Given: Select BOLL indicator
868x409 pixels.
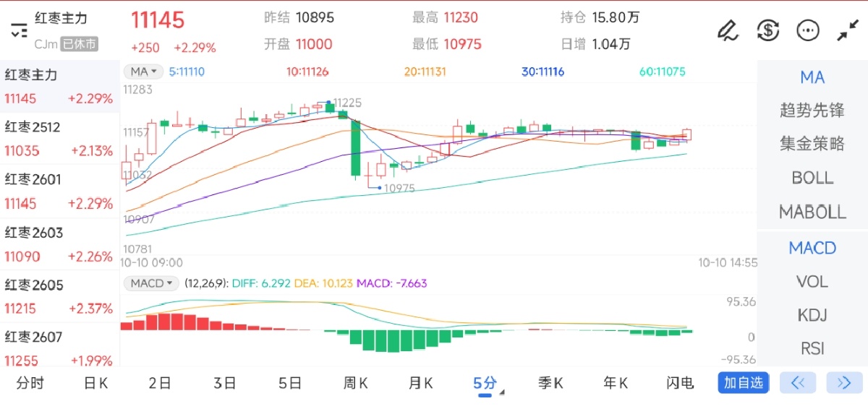Looking at the screenshot, I should [x=812, y=178].
